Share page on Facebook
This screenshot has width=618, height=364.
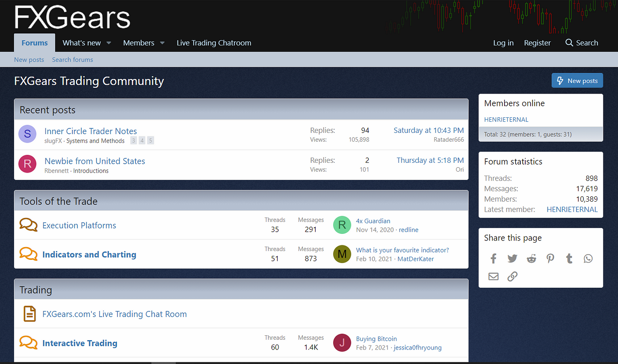coord(494,259)
